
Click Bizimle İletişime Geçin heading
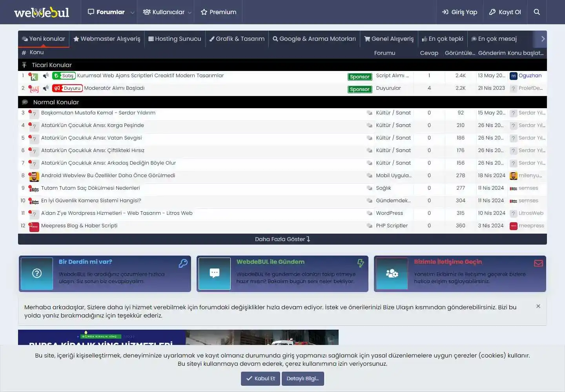click(448, 262)
